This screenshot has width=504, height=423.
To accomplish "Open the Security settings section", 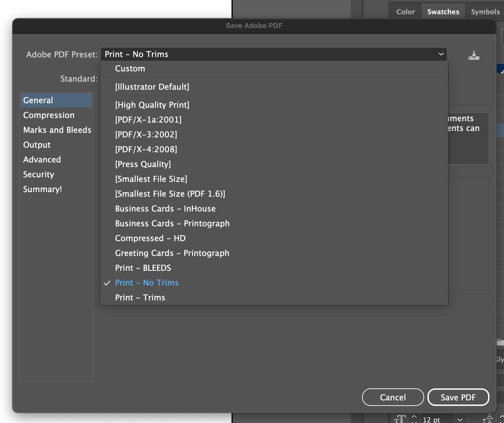I will 56,174.
